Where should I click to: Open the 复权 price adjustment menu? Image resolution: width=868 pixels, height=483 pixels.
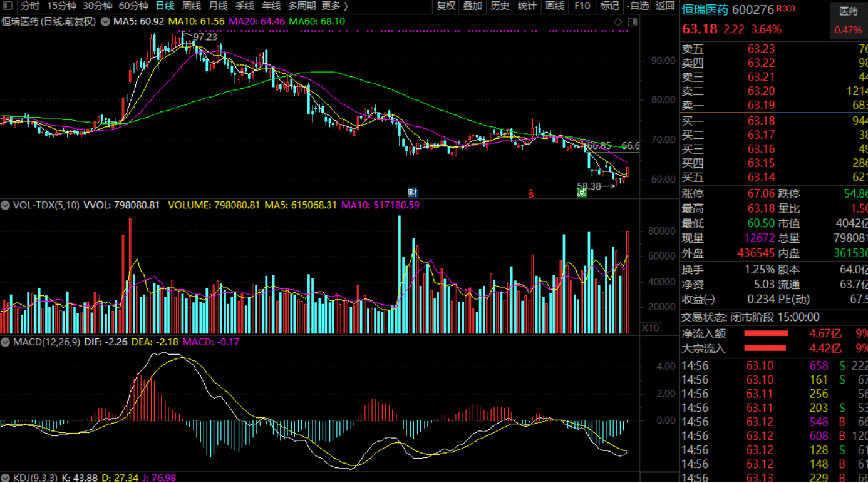click(x=446, y=6)
